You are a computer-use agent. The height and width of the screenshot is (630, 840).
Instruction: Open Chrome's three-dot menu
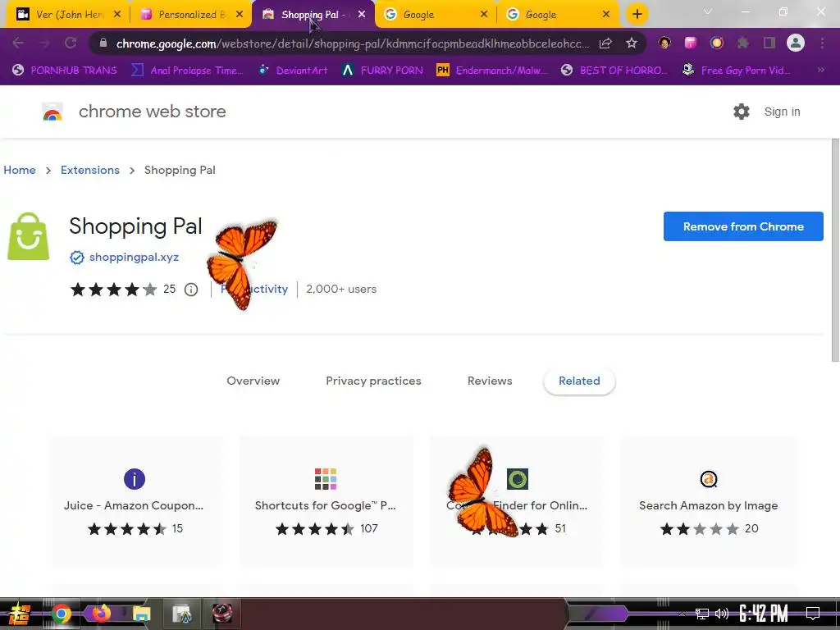point(822,43)
